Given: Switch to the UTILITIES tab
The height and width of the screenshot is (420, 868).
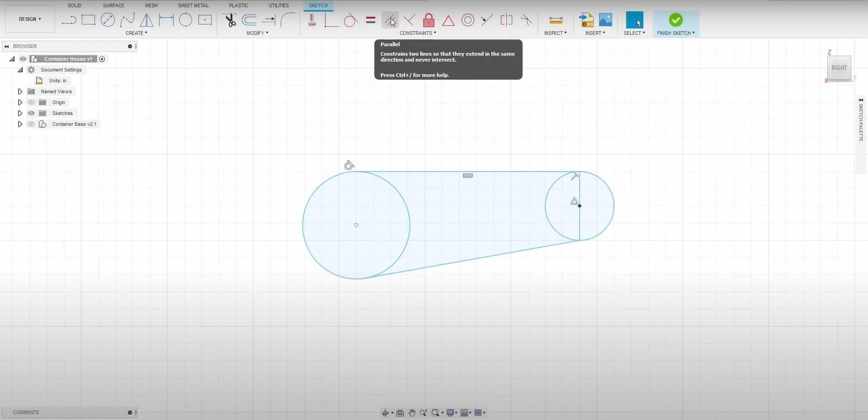Looking at the screenshot, I should (x=279, y=5).
